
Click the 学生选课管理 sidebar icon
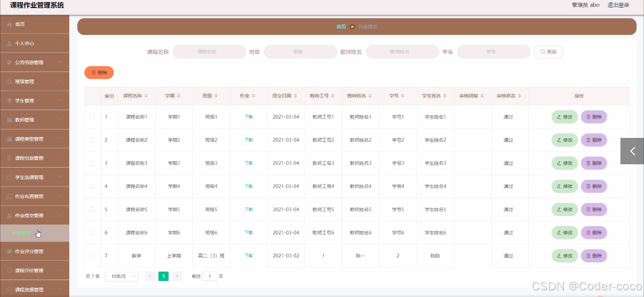pyautogui.click(x=9, y=177)
